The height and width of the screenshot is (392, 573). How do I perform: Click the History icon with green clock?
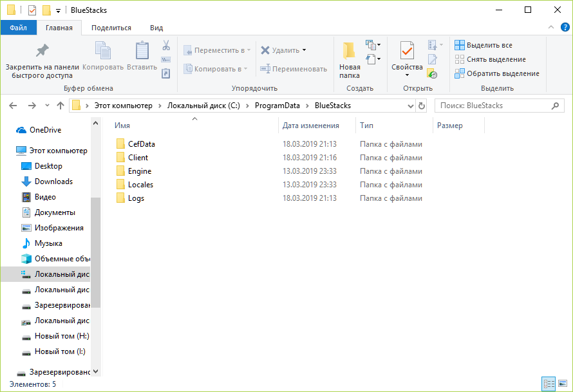coord(432,73)
